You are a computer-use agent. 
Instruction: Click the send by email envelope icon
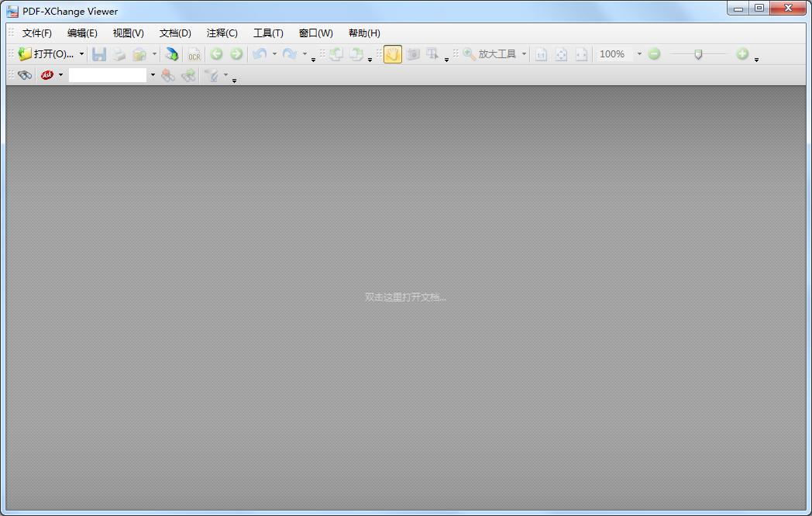(x=139, y=54)
